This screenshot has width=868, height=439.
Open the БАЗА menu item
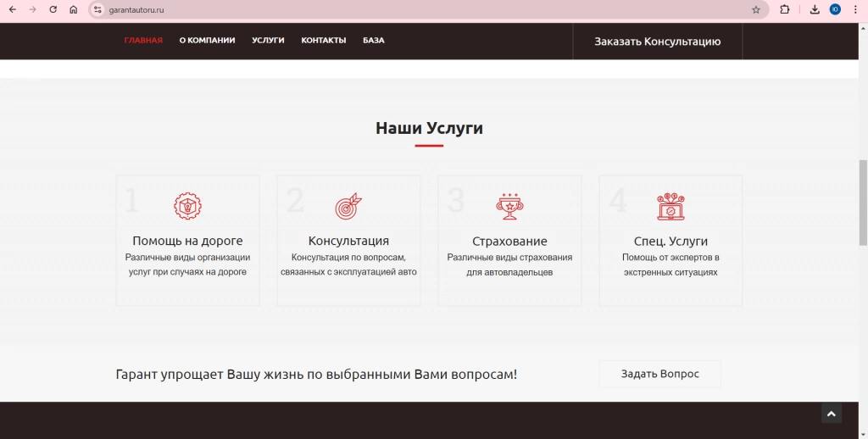(x=374, y=41)
